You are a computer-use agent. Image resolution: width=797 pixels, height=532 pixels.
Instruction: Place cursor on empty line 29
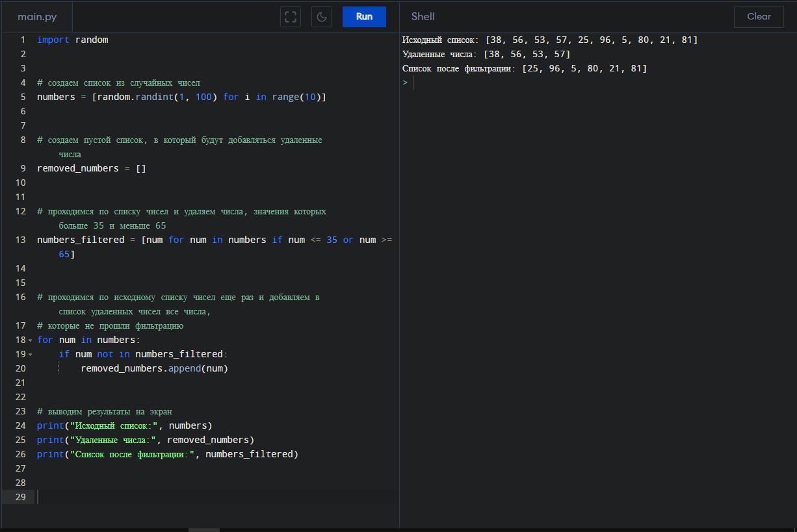[x=195, y=497]
